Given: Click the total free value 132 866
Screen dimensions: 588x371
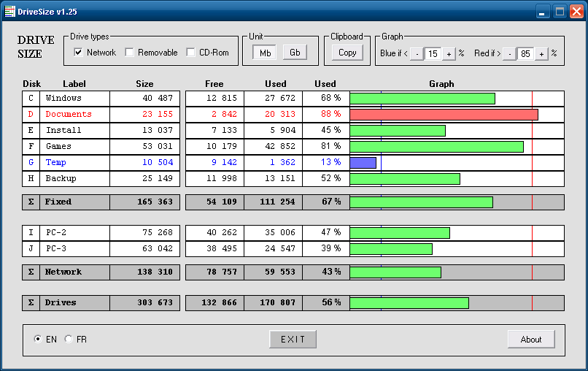Looking at the screenshot, I should pos(220,303).
